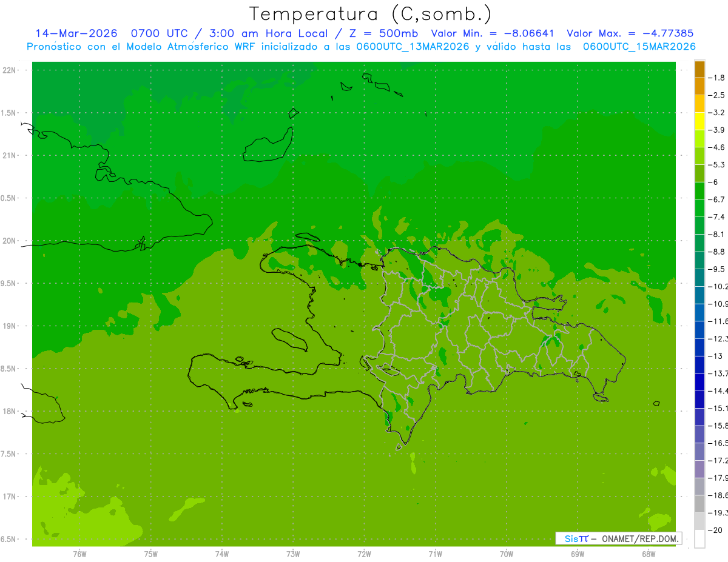Click the map title 'Temperatura (C,somb.)'
Image resolution: width=728 pixels, height=562 pixels.
371,14
